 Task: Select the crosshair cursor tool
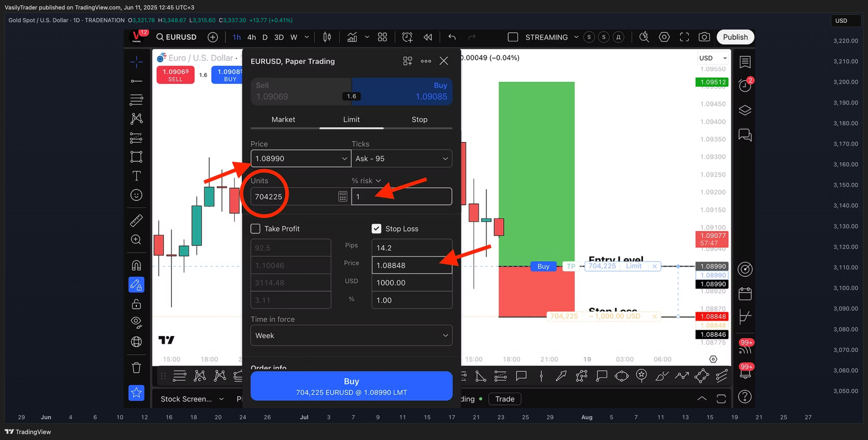[136, 62]
